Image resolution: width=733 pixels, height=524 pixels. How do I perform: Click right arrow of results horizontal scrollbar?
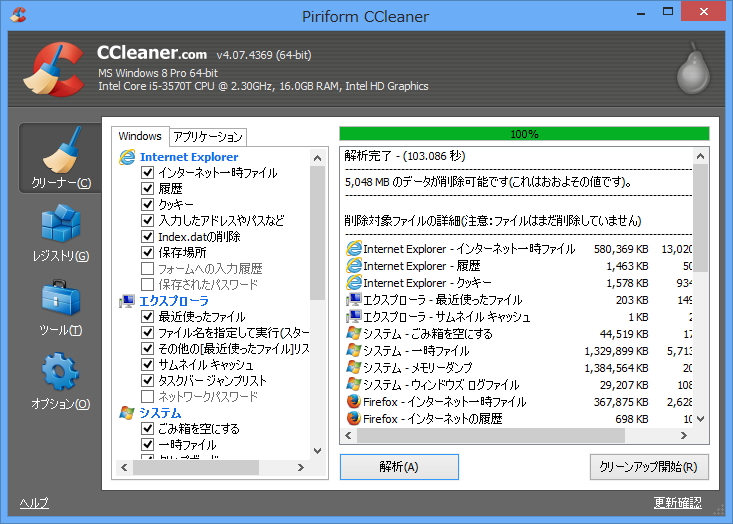[684, 436]
